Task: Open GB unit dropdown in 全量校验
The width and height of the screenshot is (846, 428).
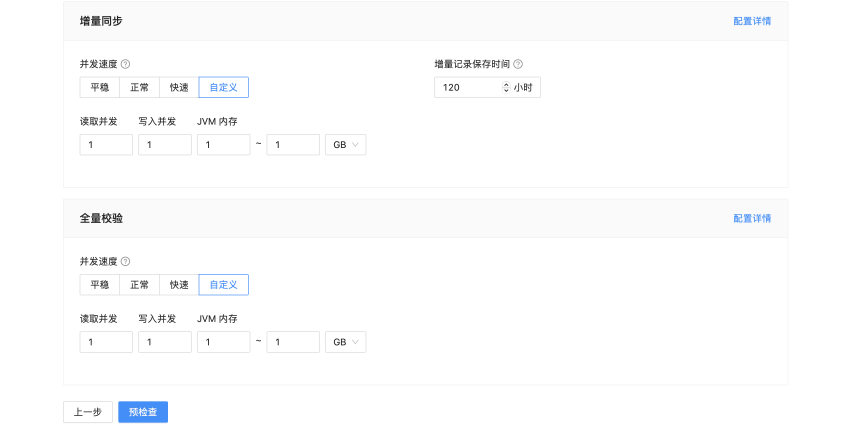Action: pyautogui.click(x=345, y=342)
